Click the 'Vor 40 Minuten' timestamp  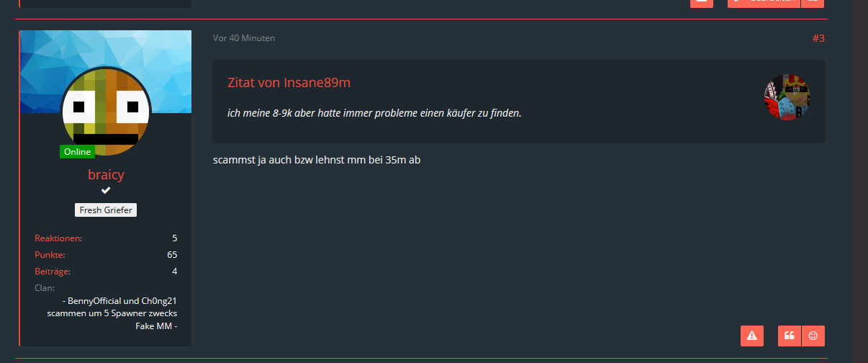(244, 38)
